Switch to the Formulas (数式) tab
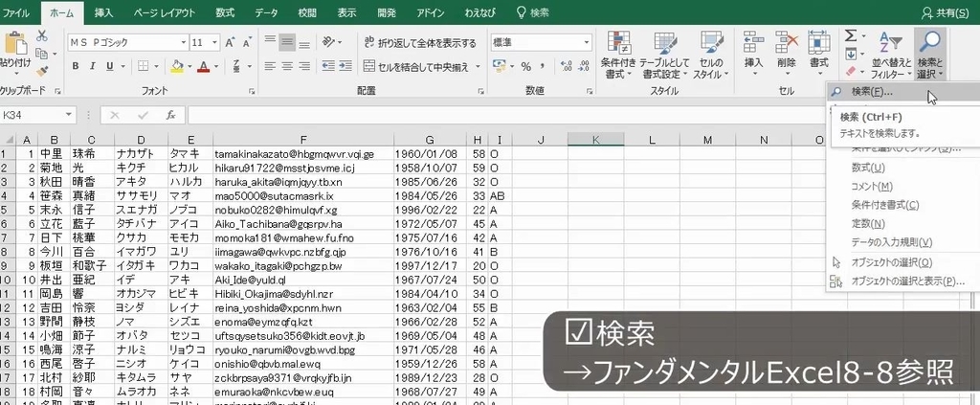This screenshot has height=405, width=980. click(225, 12)
